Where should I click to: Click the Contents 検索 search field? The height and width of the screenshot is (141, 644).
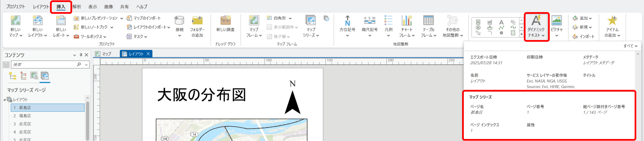click(44, 65)
